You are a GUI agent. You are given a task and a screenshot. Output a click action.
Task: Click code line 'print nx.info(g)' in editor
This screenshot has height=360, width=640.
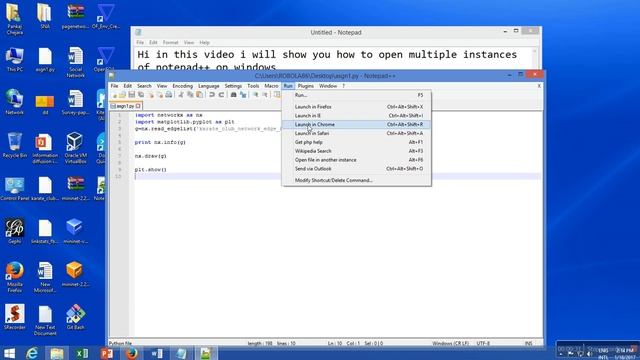pos(160,142)
